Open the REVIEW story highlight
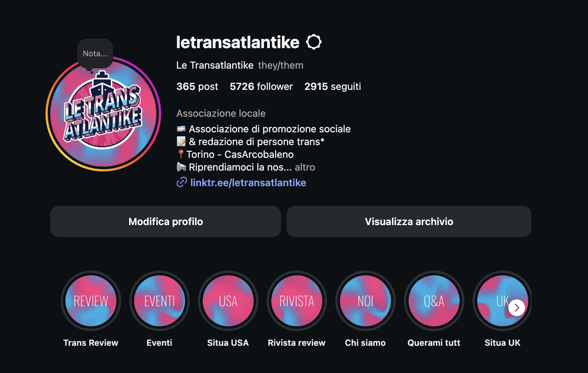The image size is (588, 373). tap(91, 301)
